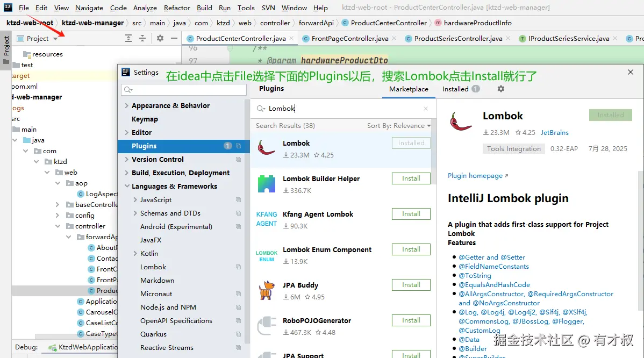Click the expand all icon in Project panel
This screenshot has height=358, width=644.
point(128,38)
